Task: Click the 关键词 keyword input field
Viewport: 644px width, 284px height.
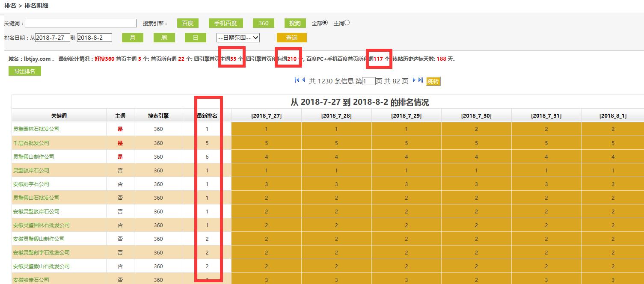Action: 81,23
